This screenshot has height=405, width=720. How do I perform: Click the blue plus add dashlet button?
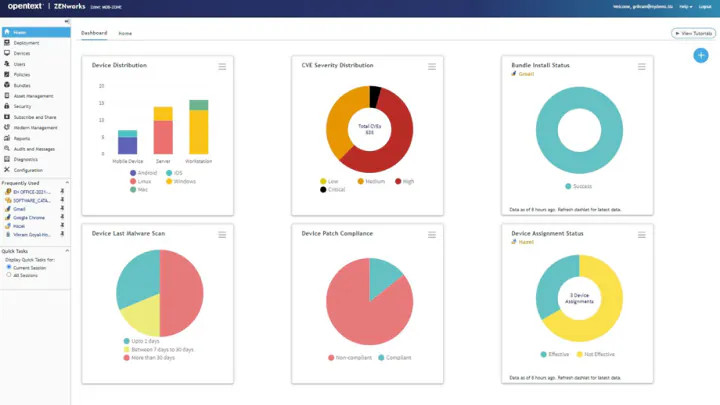(x=701, y=55)
